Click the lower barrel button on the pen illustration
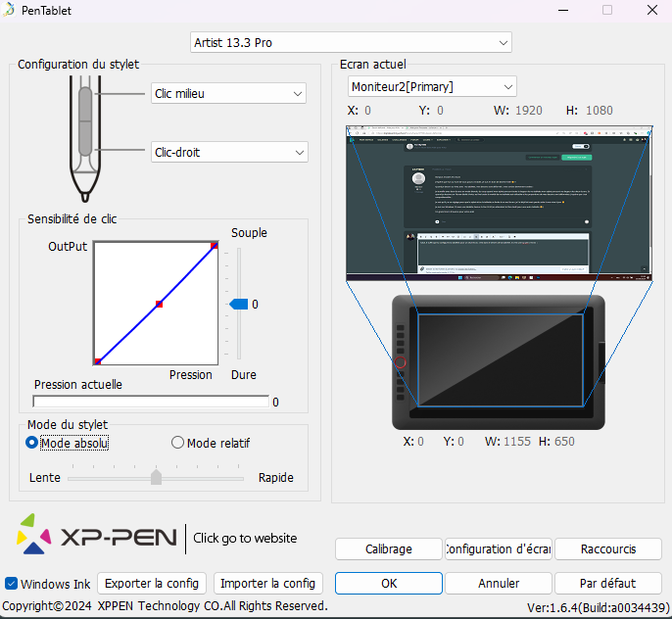This screenshot has height=619, width=672. point(85,139)
